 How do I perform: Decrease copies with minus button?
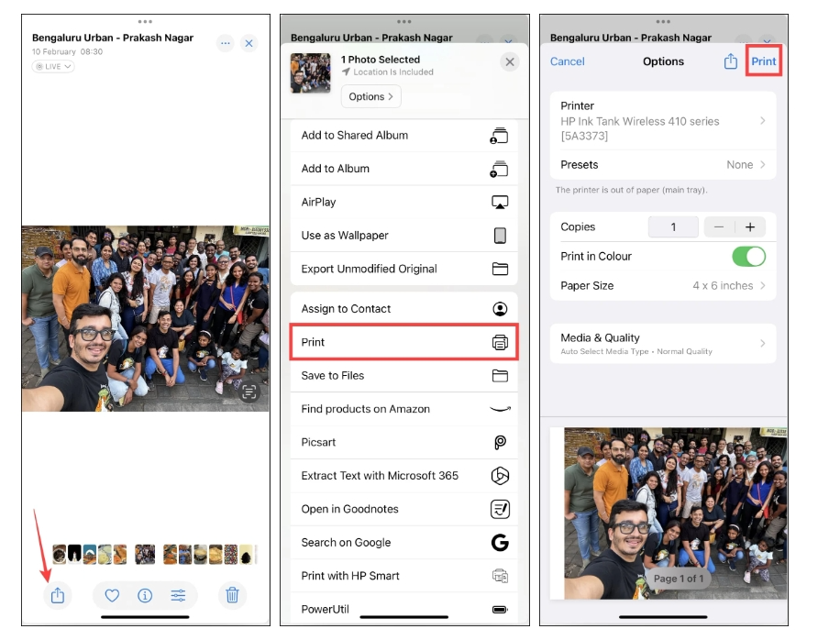click(719, 227)
